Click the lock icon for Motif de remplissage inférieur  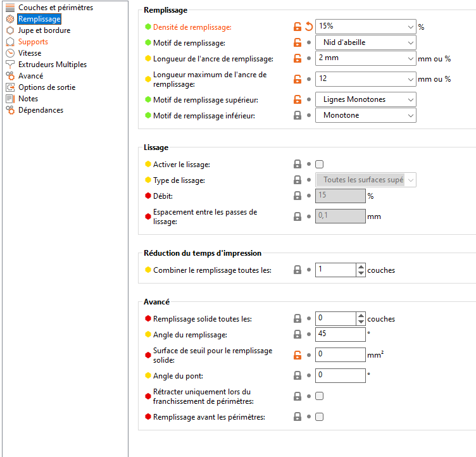click(297, 116)
